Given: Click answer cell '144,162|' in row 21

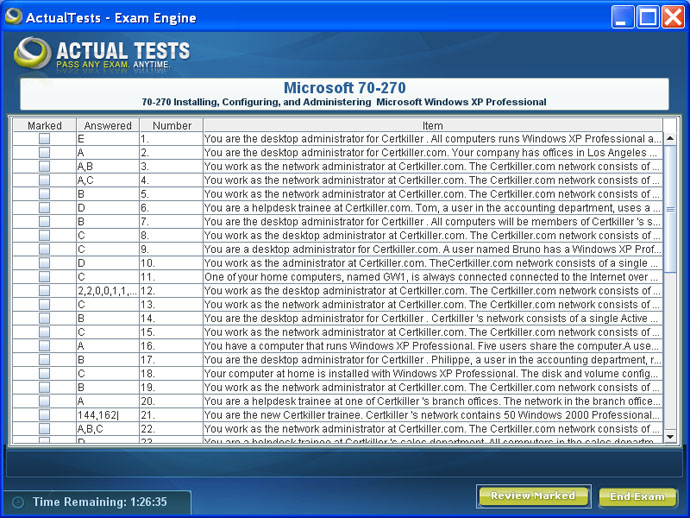Looking at the screenshot, I should [108, 415].
